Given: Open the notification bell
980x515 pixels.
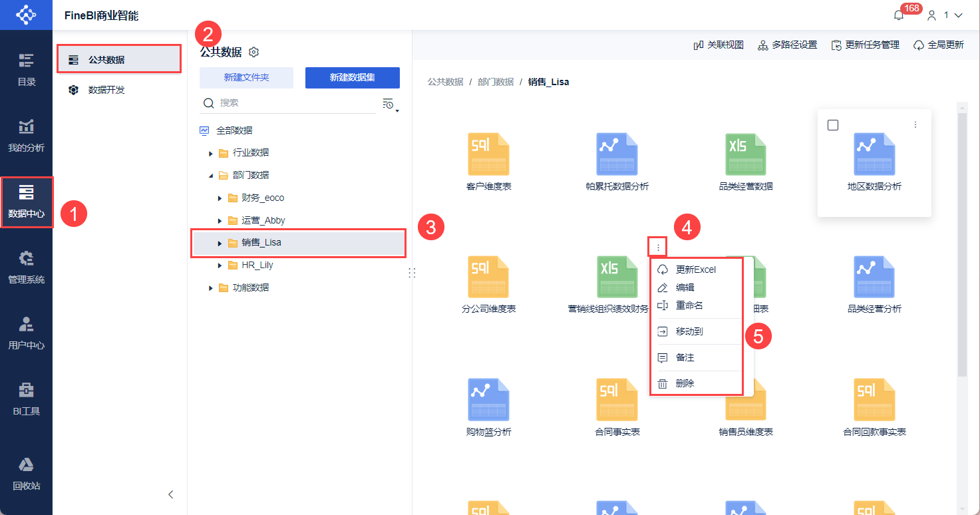Looking at the screenshot, I should pos(899,15).
